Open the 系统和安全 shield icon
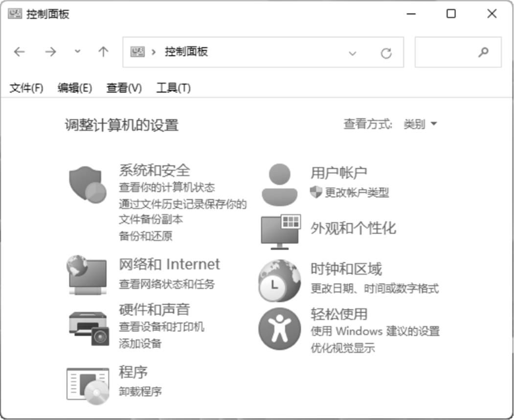Viewport: 514px width, 420px height. pos(88,184)
